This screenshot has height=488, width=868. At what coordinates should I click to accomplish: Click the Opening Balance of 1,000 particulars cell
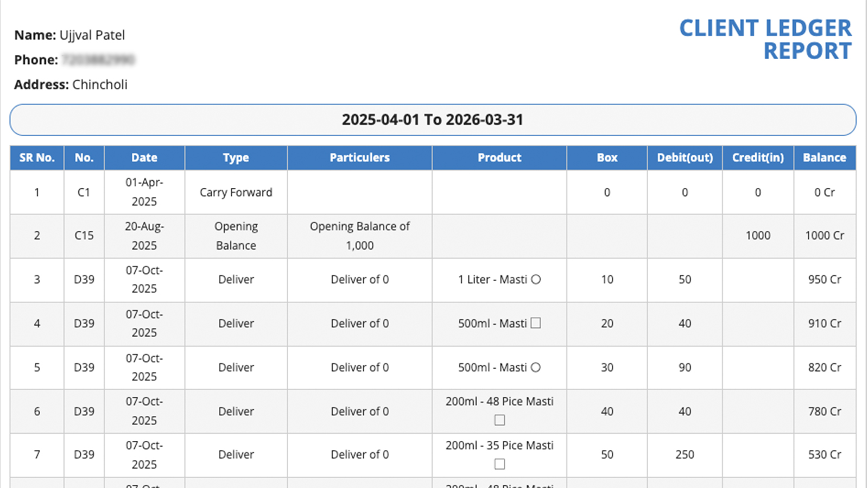359,236
